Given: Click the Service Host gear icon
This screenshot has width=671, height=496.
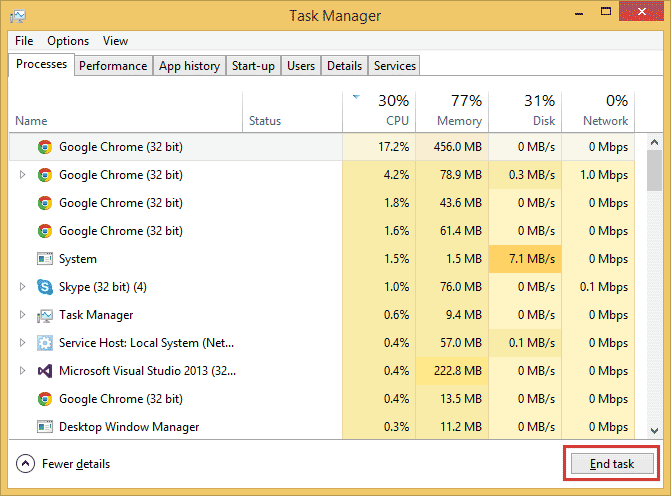Looking at the screenshot, I should click(45, 343).
